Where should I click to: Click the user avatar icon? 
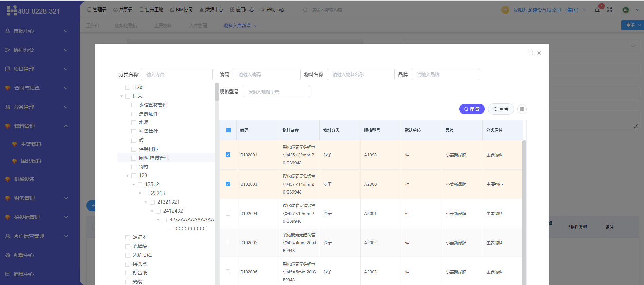(626, 10)
